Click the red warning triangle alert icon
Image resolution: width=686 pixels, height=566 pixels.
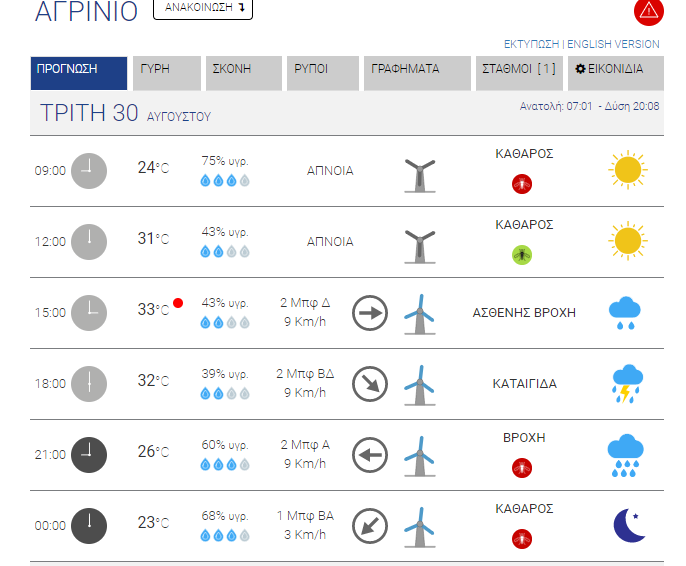[648, 12]
